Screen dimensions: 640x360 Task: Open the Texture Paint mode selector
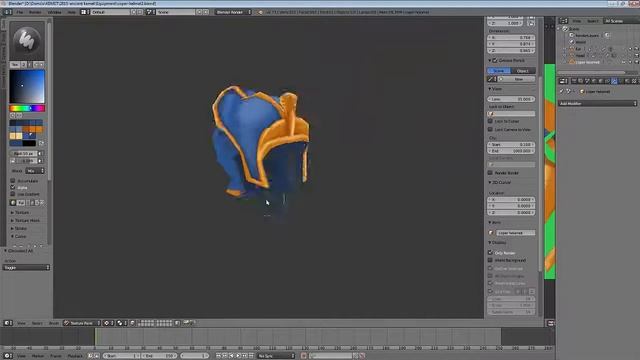pos(82,323)
